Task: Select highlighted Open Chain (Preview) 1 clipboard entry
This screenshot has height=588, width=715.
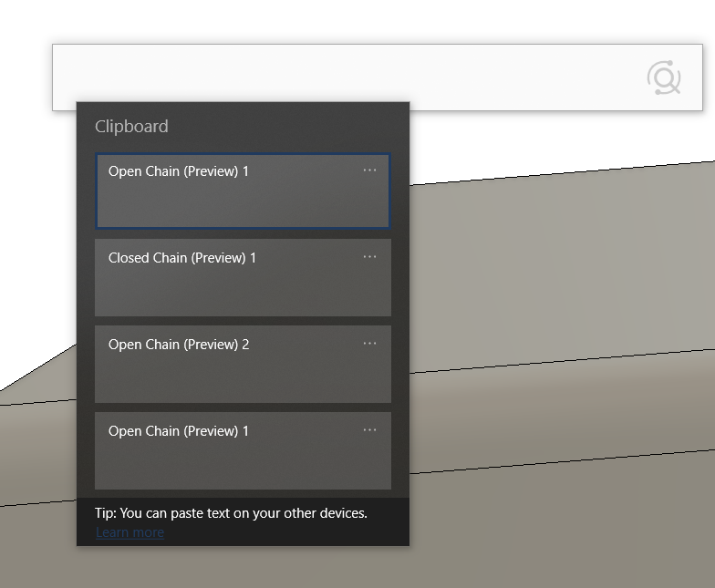Action: pyautogui.click(x=243, y=191)
